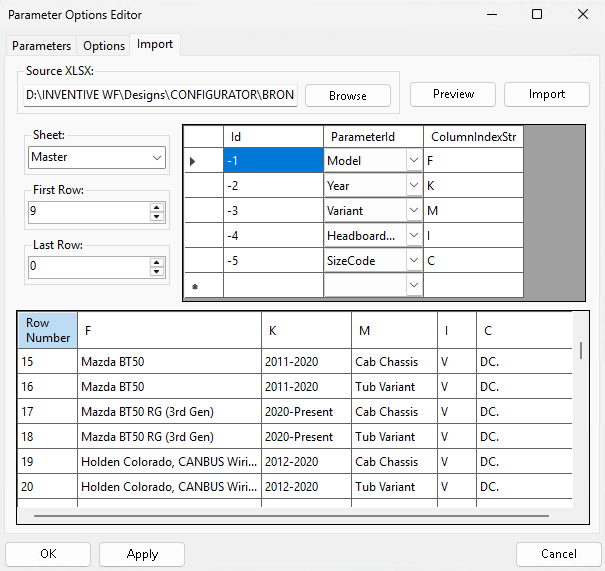Click OK to confirm
The image size is (605, 571).
point(48,554)
